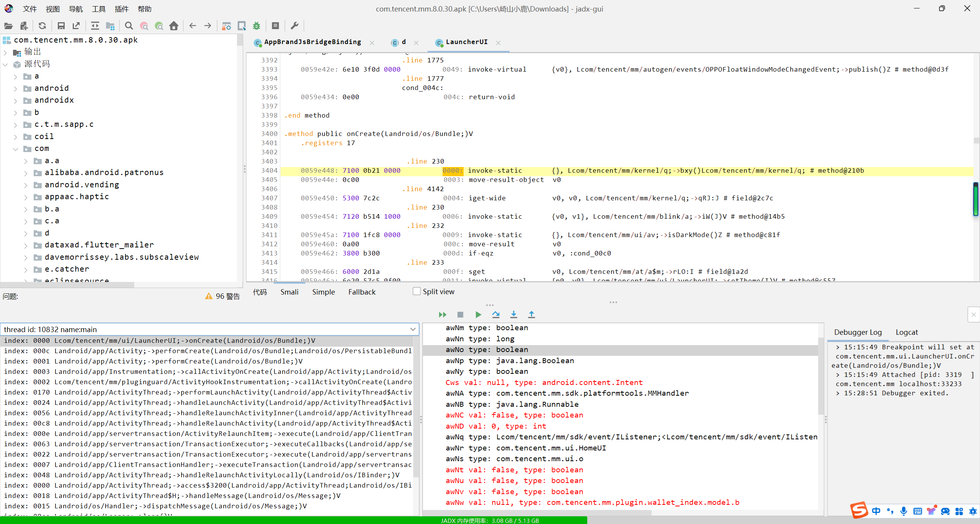Select stack frame index 0000 LauncherUI onCreate
The height and width of the screenshot is (524, 980).
pyautogui.click(x=207, y=341)
